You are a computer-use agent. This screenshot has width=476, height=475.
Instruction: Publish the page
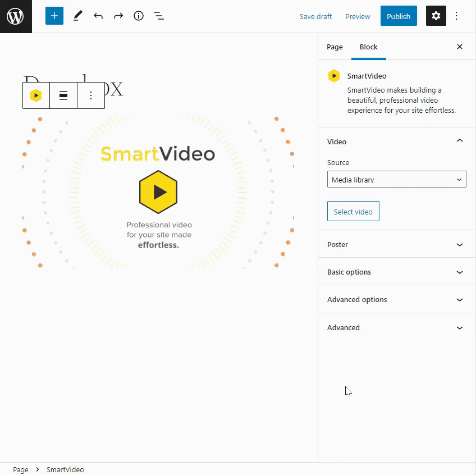tap(399, 16)
